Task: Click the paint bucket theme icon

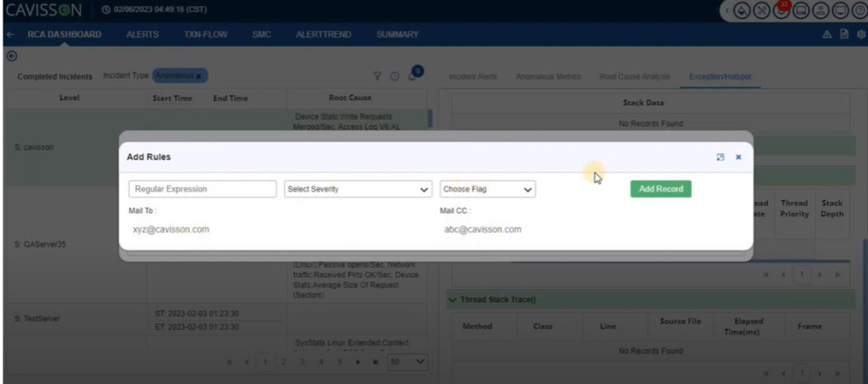Action: point(743,12)
